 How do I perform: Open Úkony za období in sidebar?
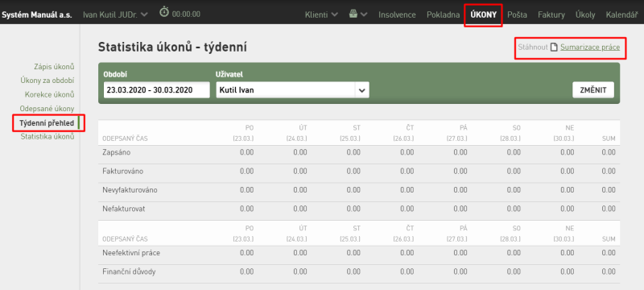tap(47, 81)
